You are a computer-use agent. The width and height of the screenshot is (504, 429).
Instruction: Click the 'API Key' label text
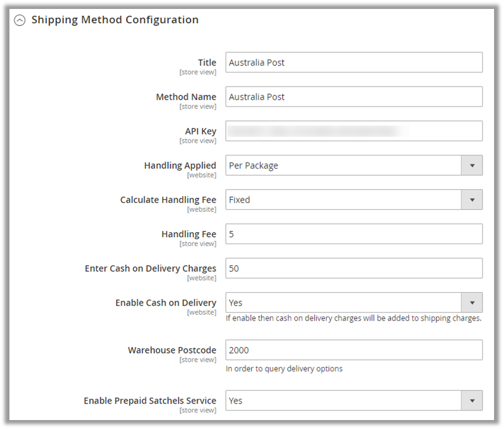[x=200, y=131]
